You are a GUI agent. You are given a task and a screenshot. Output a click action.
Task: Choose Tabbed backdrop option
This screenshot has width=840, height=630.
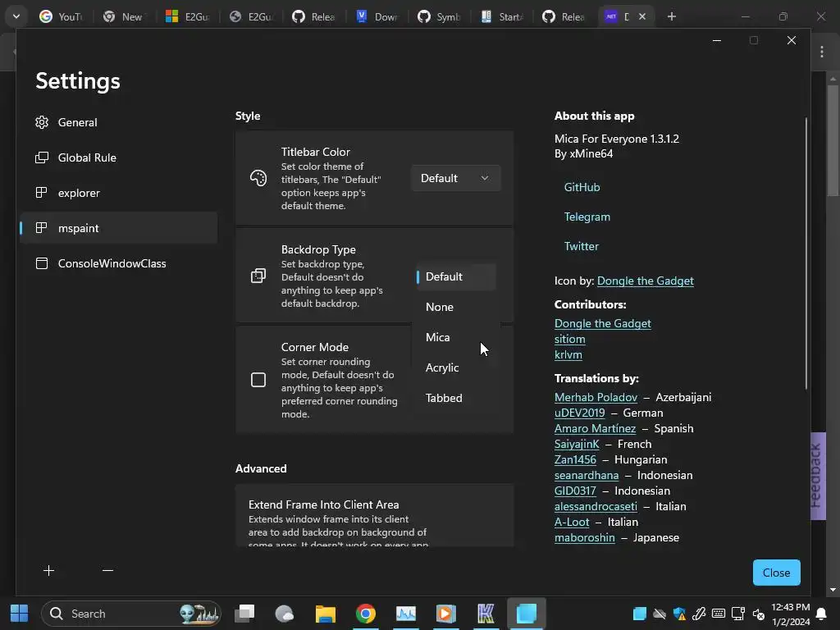point(456,398)
